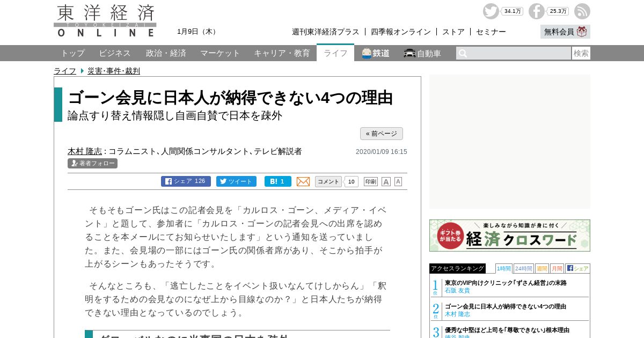Open the マーケット navigation tab
Screen dimensions: 644x338
tap(220, 53)
